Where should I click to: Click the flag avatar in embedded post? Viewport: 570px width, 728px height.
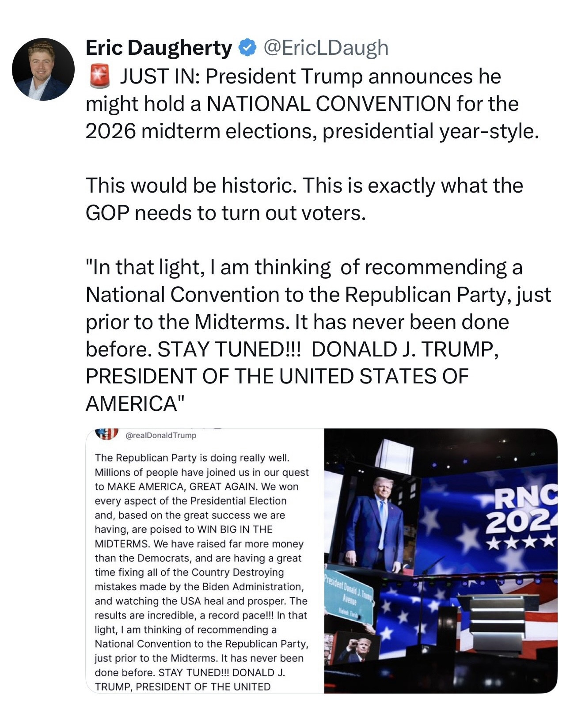coord(107,434)
